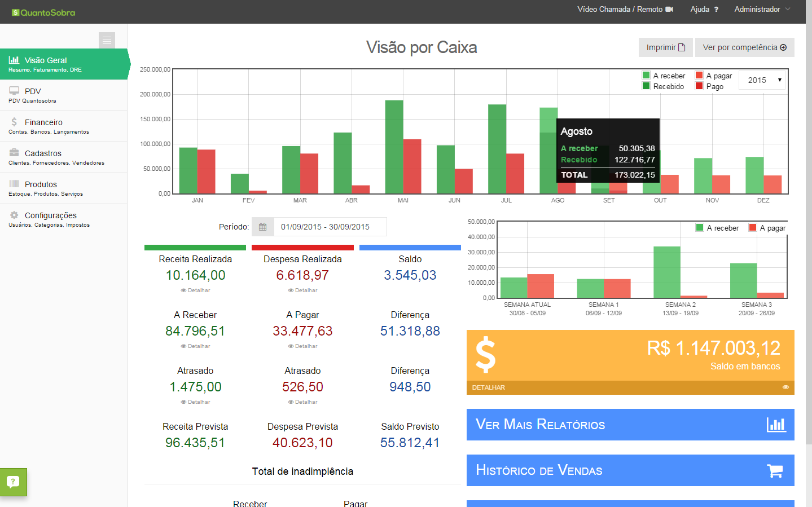
Task: Click the Configurações gear icon
Action: 14,215
